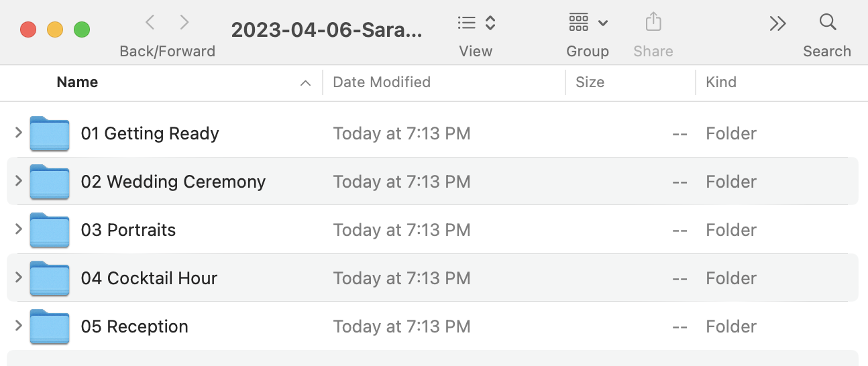Image resolution: width=868 pixels, height=366 pixels.
Task: Select the 04 Cocktail Hour row
Action: (433, 278)
